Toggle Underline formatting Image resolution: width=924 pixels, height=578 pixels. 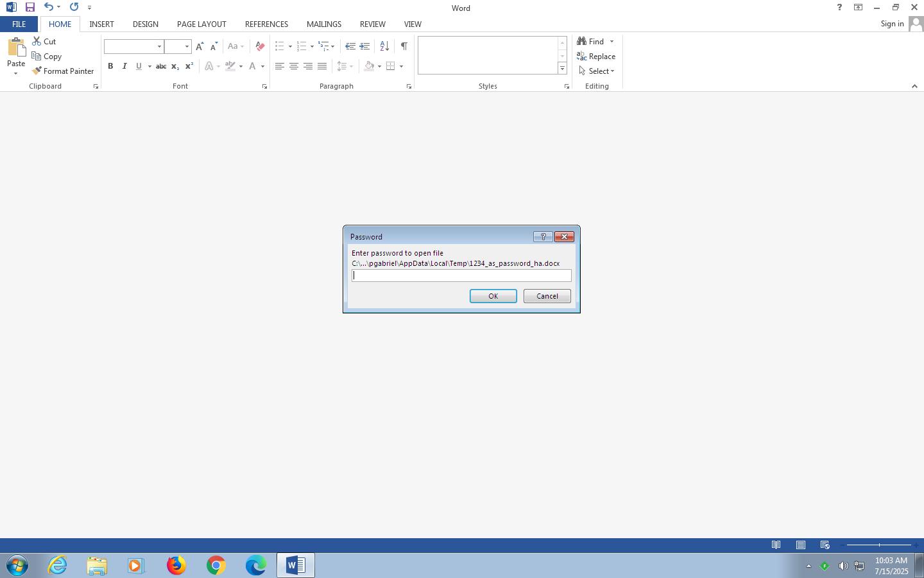139,66
